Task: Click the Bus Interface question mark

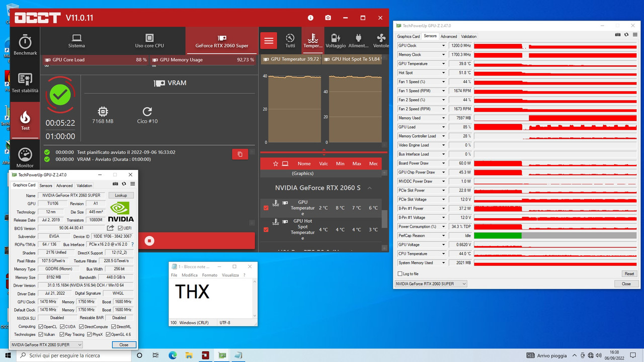Action: click(x=132, y=245)
